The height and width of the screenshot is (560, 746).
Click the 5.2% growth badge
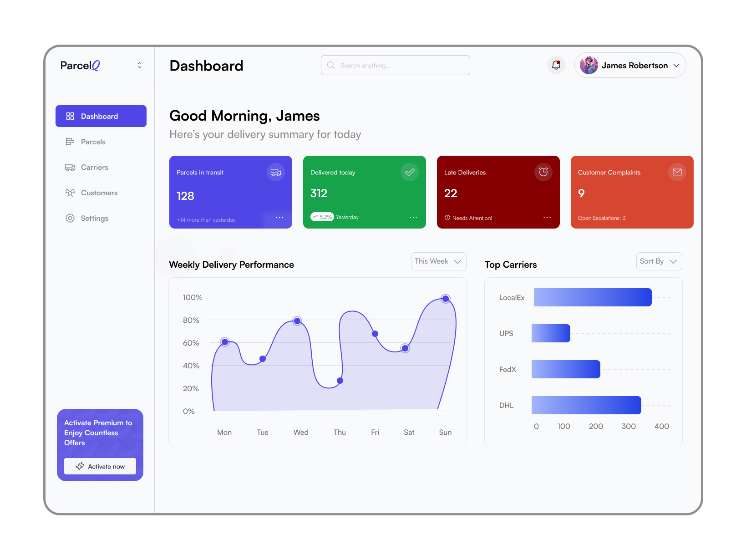(x=322, y=217)
